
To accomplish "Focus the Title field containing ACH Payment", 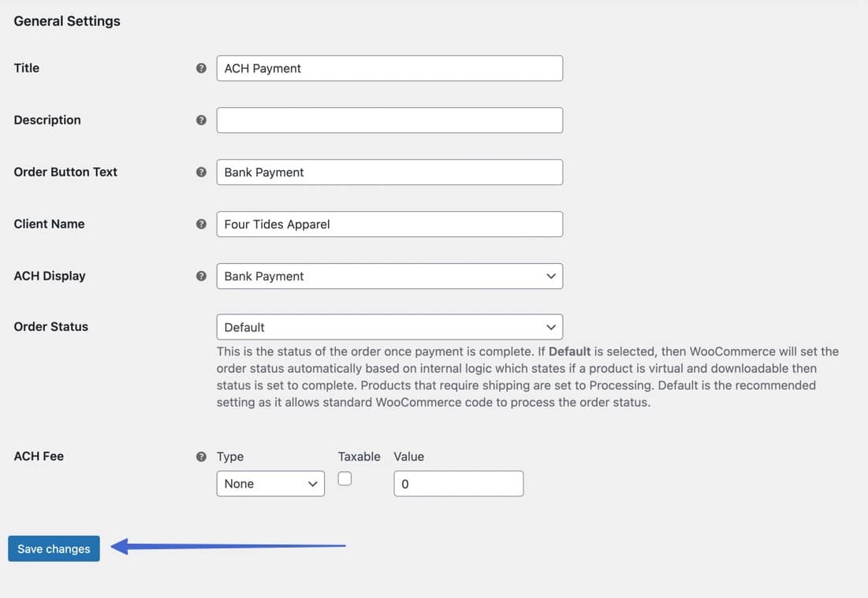I will point(389,69).
